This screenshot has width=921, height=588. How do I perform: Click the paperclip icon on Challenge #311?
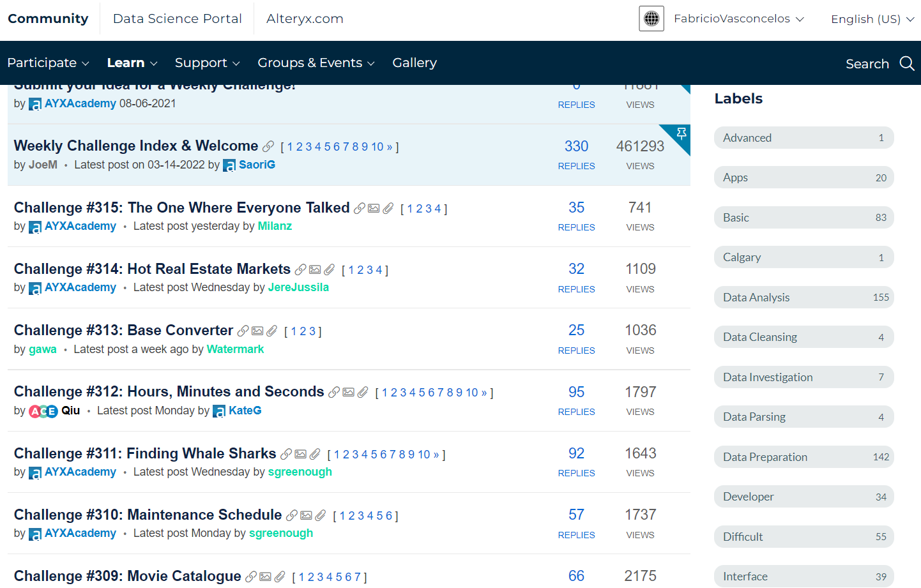(x=315, y=454)
